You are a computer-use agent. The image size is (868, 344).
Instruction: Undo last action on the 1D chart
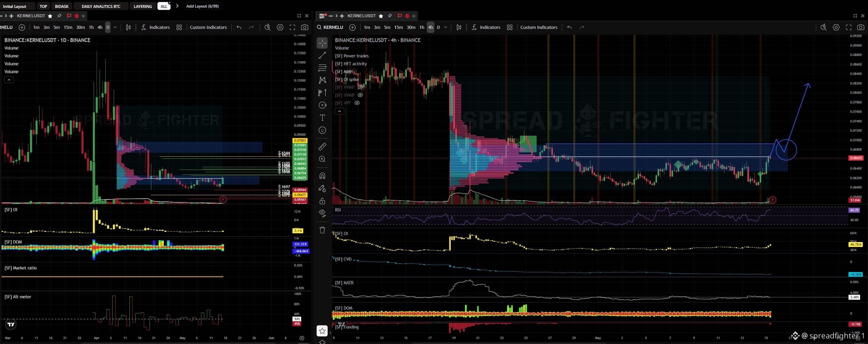coord(239,27)
